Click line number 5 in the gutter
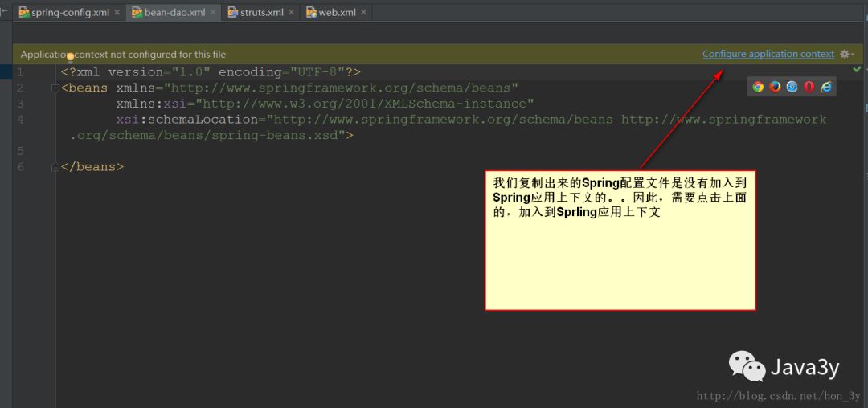The width and height of the screenshot is (868, 408). click(20, 151)
